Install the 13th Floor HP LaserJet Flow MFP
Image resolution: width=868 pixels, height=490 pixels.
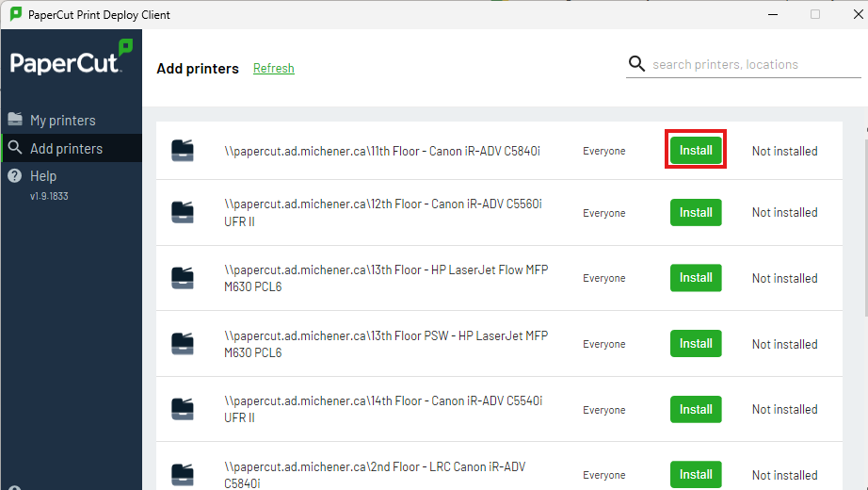pyautogui.click(x=696, y=278)
